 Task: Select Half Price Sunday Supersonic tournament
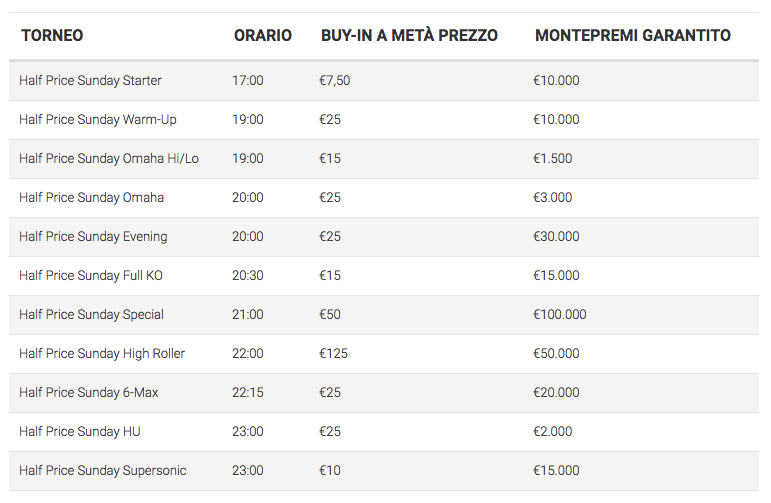click(x=103, y=470)
